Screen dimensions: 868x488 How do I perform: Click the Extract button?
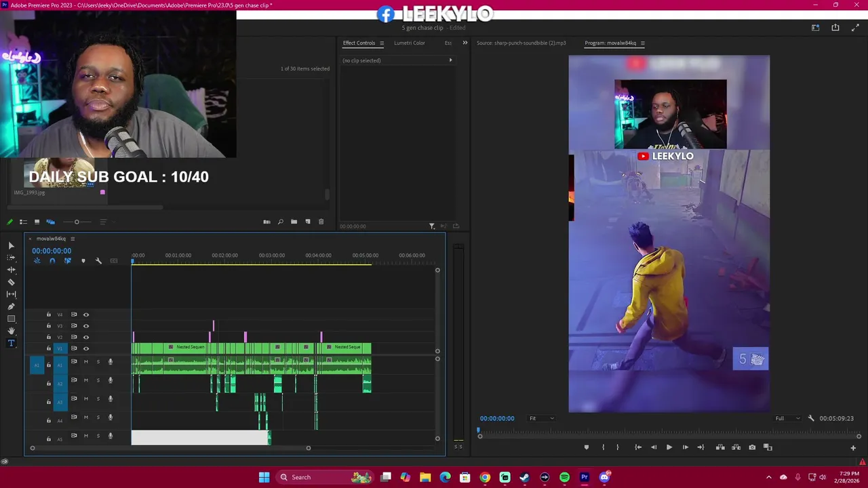click(736, 447)
